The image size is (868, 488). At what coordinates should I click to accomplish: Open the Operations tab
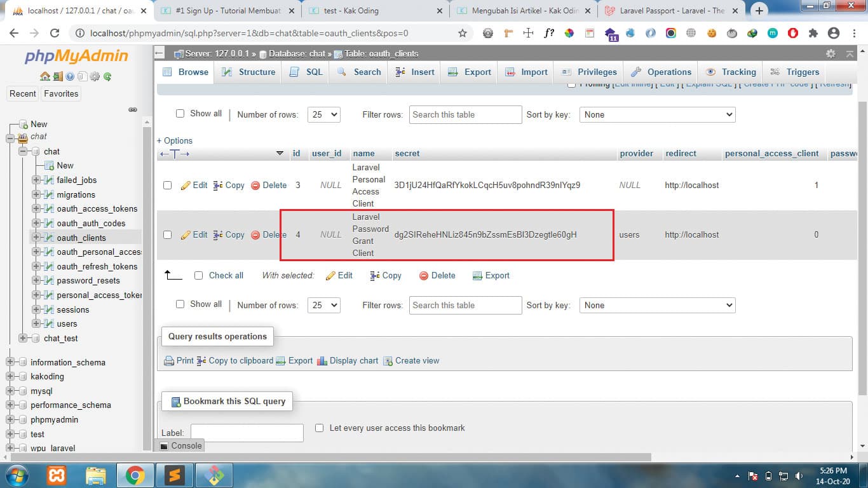661,72
